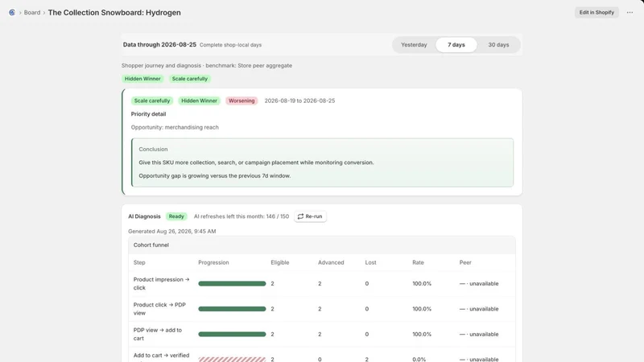Click AI refreshes left this month text
This screenshot has width=644, height=362.
(x=241, y=216)
